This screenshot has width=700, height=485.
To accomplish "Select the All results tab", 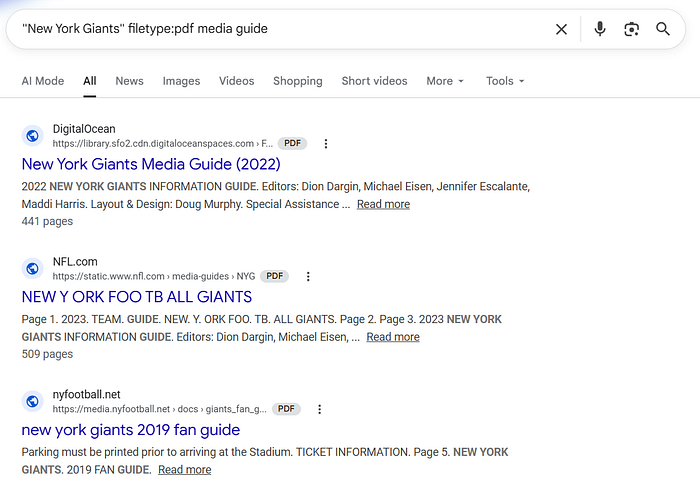I will (x=90, y=81).
